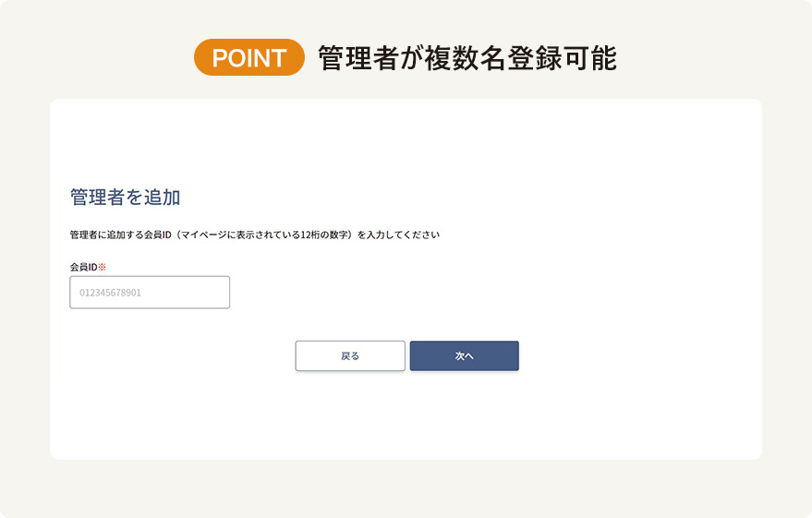
Task: Proceed with the dark blue 次へ button
Action: click(464, 356)
